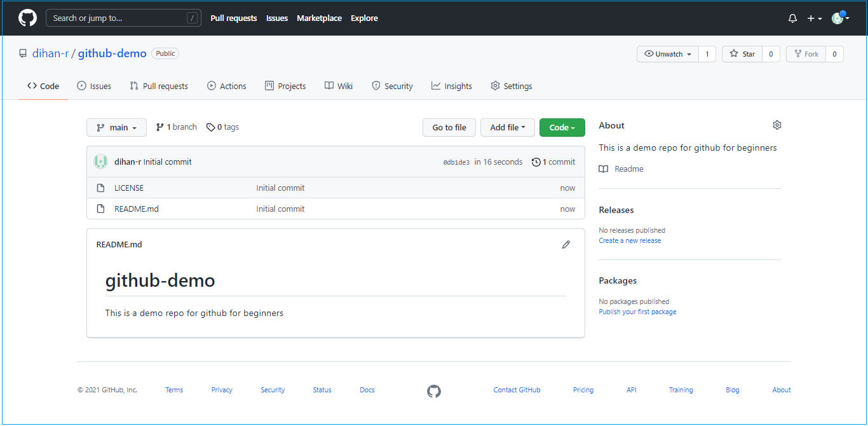Image resolution: width=868 pixels, height=426 pixels.
Task: Click the README.md file icon
Action: 100,209
